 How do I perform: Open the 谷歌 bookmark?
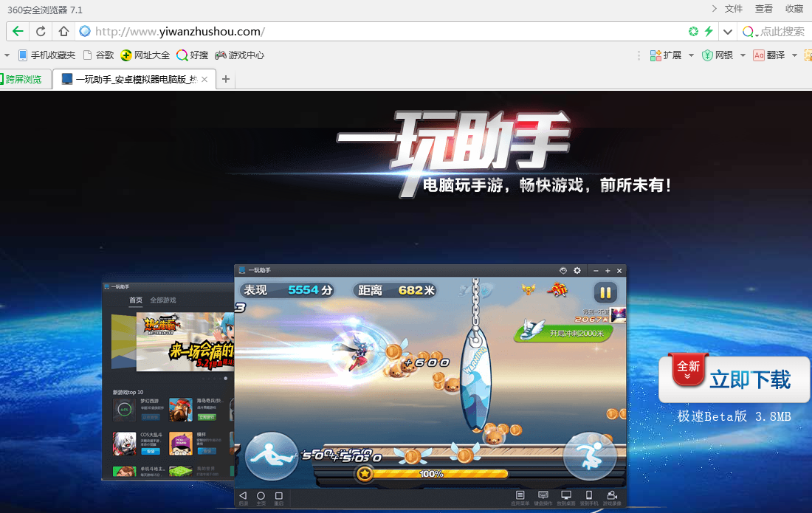tap(98, 55)
